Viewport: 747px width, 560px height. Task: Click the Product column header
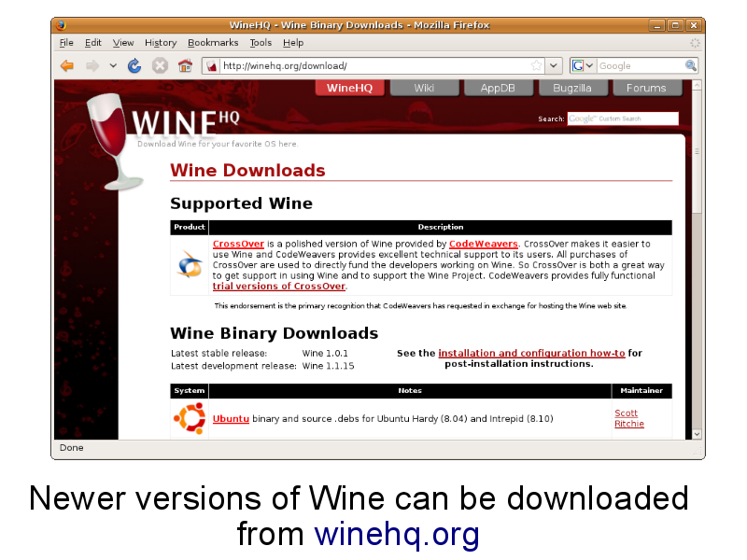[x=190, y=227]
